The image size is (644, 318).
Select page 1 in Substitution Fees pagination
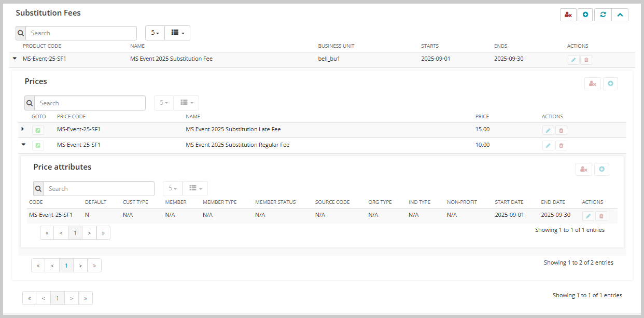pyautogui.click(x=58, y=298)
